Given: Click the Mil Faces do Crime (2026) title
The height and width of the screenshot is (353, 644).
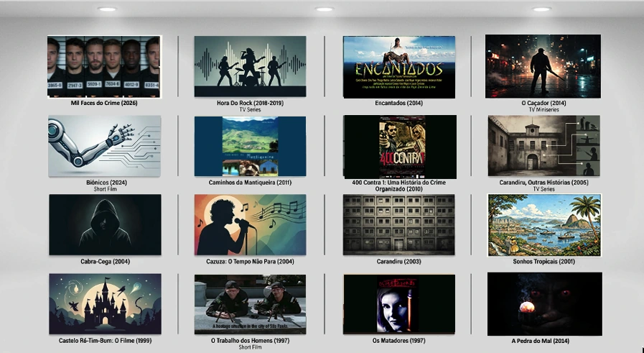Looking at the screenshot, I should (104, 104).
